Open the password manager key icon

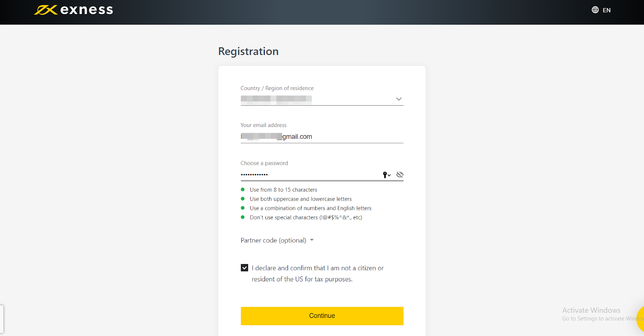(386, 175)
